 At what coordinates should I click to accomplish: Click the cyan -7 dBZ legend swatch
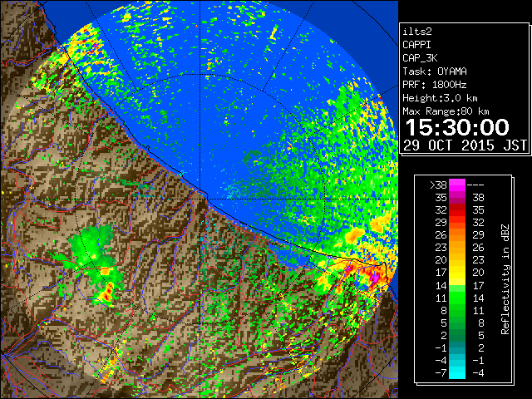tap(457, 373)
